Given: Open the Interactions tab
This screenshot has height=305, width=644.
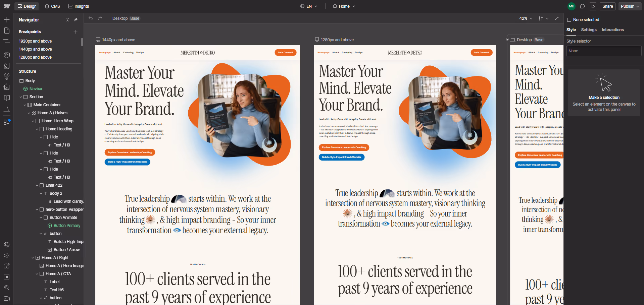Looking at the screenshot, I should tap(612, 30).
